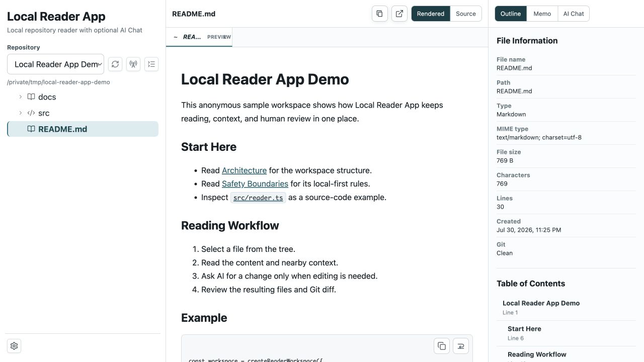Screen dimensions: 644x362
Task: Select the docs folder row
Action: [83, 97]
